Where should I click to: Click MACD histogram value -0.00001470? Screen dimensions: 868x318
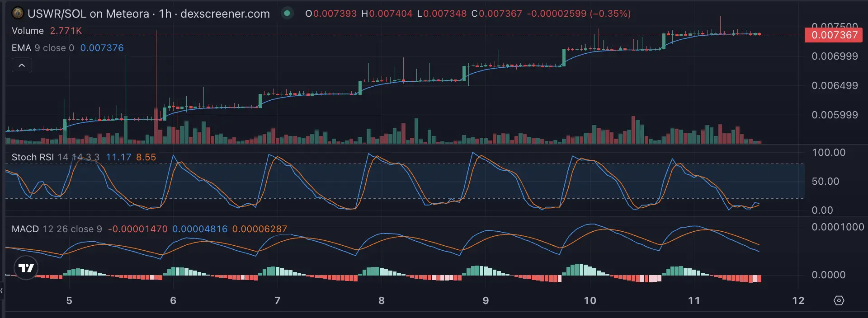(x=137, y=229)
